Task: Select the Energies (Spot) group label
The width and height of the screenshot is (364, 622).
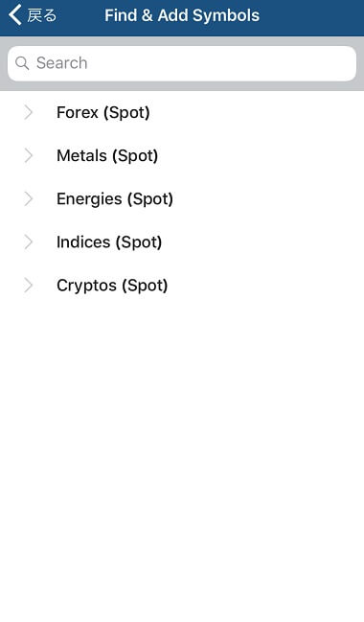Action: [115, 199]
